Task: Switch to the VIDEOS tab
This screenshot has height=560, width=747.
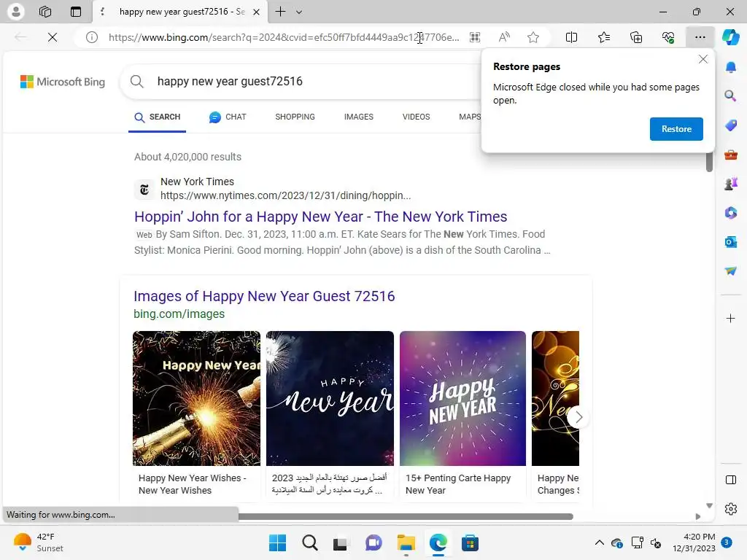Action: click(416, 117)
